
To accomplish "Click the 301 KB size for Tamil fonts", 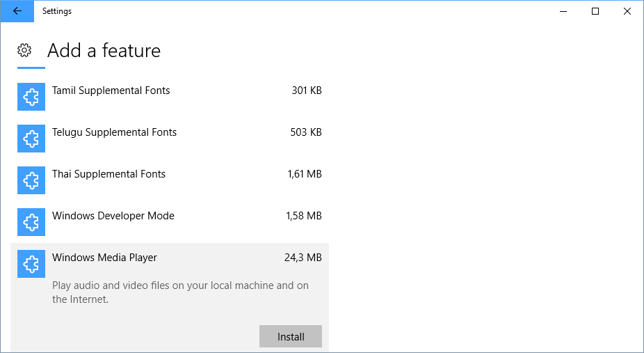I will [x=307, y=91].
